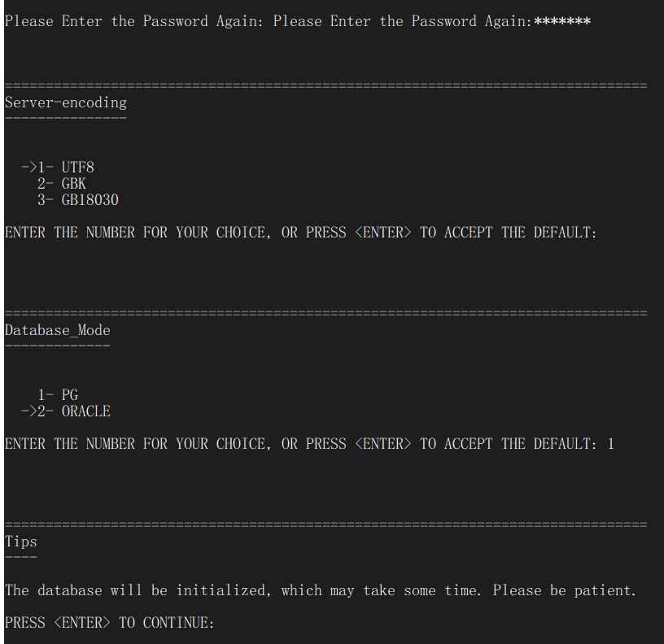Click the separator line above Server-encoding
The height and width of the screenshot is (644, 664).
click(325, 85)
